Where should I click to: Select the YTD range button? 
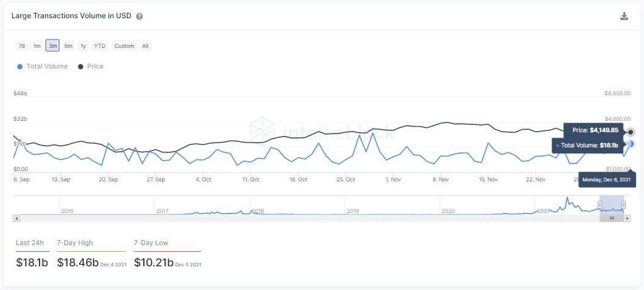pos(100,46)
